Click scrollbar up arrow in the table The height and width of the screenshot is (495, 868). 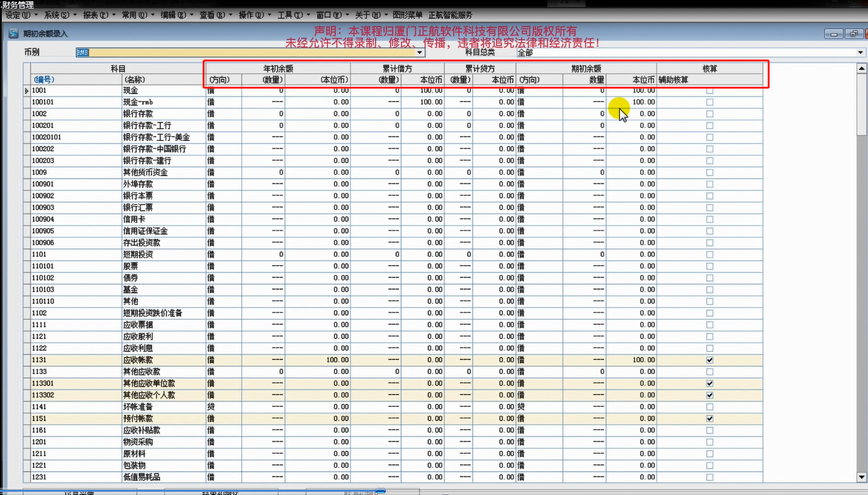(861, 68)
